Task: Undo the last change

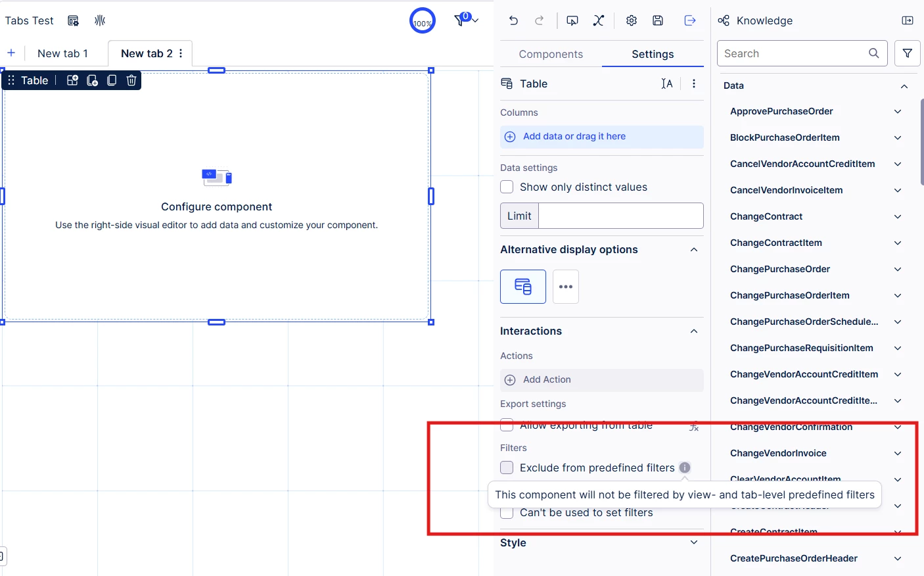Action: click(514, 21)
